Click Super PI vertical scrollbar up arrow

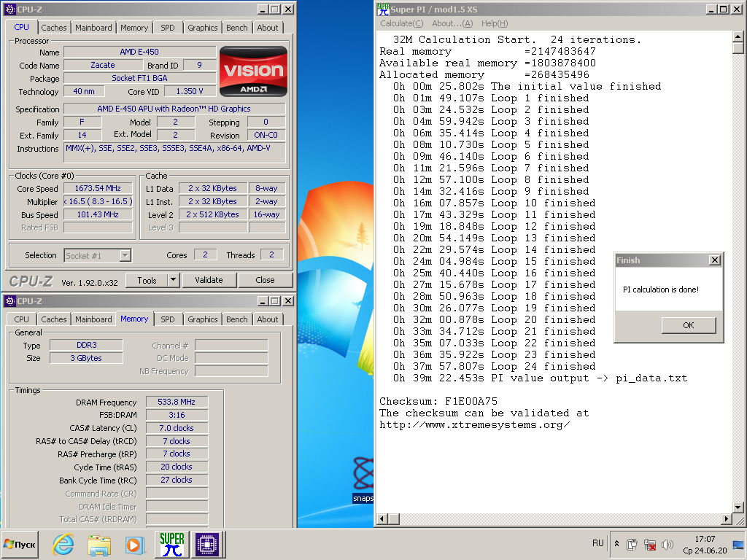pos(738,36)
